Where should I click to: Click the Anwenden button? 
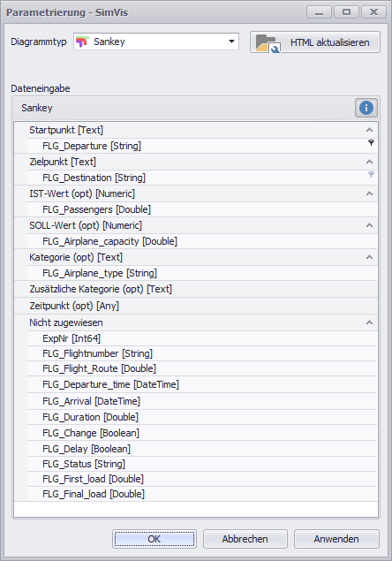tap(336, 539)
